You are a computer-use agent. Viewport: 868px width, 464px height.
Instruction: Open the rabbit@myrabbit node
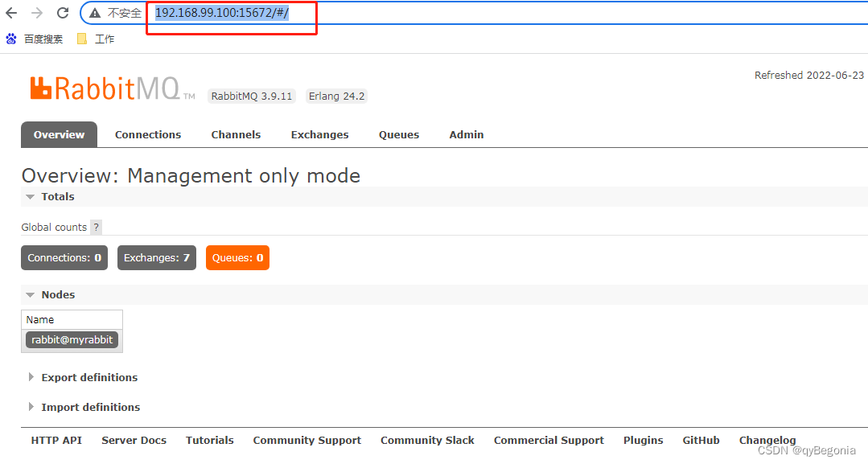pos(72,339)
